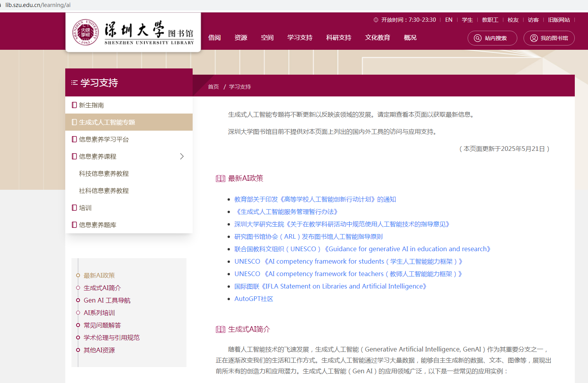Expand the 信息素养课程 chevron arrow
This screenshot has width=588, height=383.
tap(182, 156)
